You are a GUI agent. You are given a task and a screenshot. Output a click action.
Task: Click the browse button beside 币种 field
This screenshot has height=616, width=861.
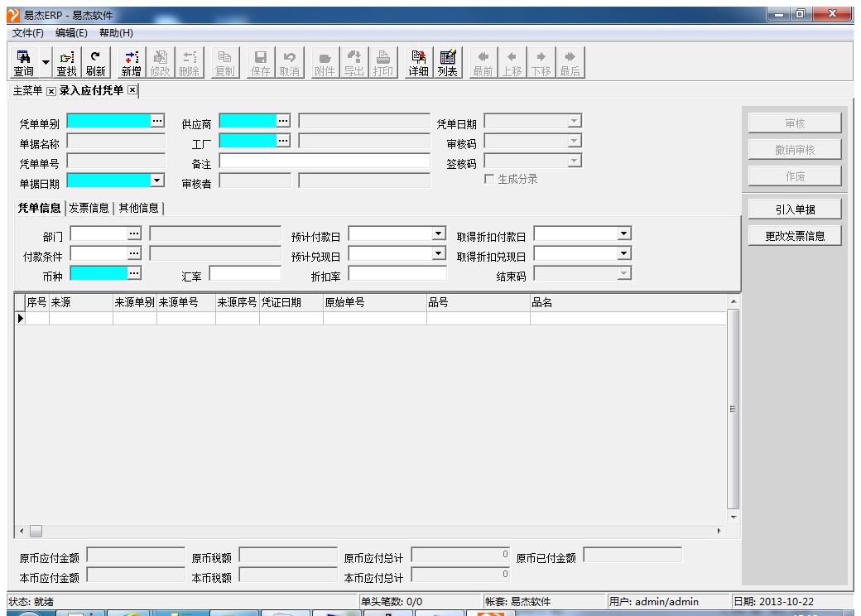[134, 272]
